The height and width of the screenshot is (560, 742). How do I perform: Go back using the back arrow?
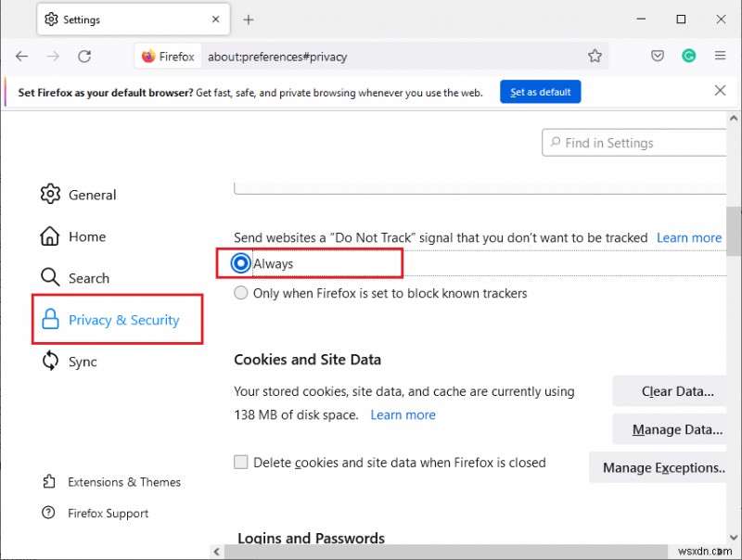(x=22, y=56)
